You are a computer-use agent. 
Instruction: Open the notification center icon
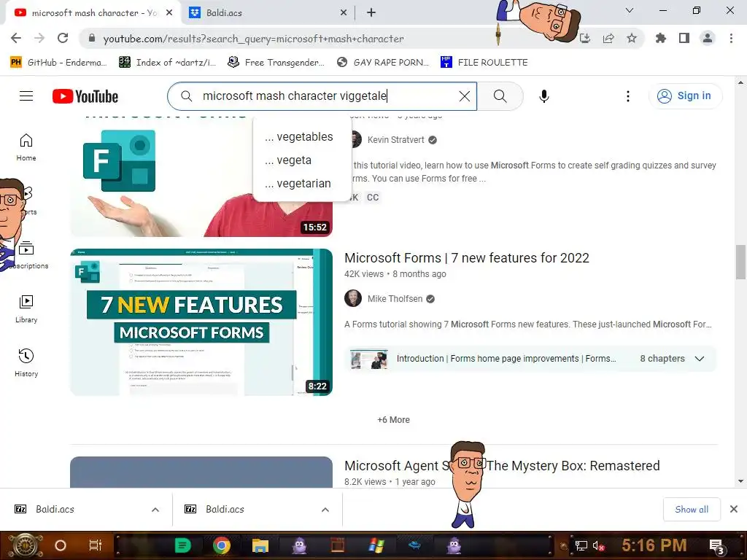tap(716, 546)
